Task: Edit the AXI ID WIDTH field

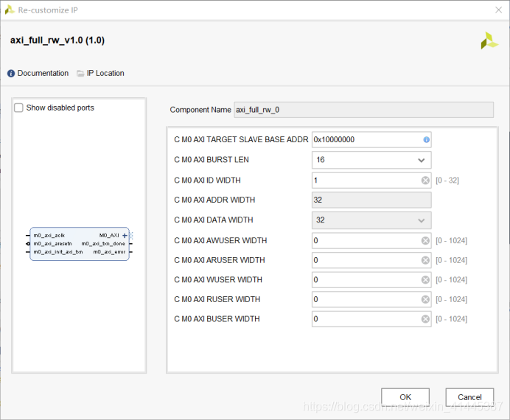Action: point(371,180)
